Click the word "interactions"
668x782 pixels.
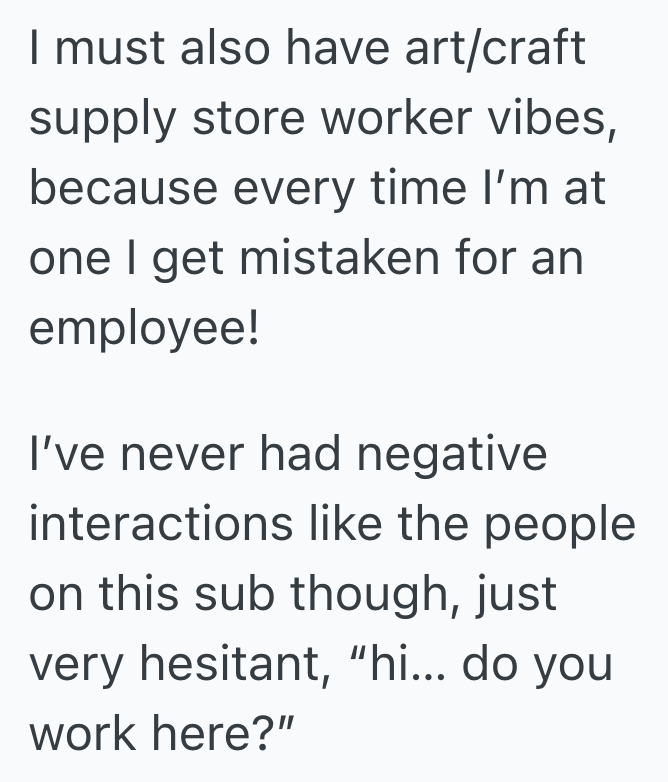click(x=162, y=525)
